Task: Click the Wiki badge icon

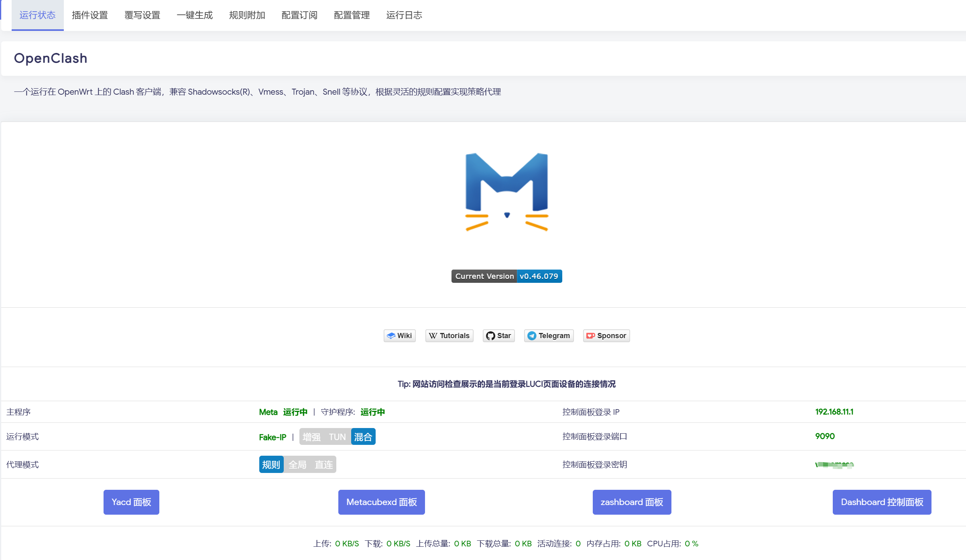Action: [x=399, y=336]
